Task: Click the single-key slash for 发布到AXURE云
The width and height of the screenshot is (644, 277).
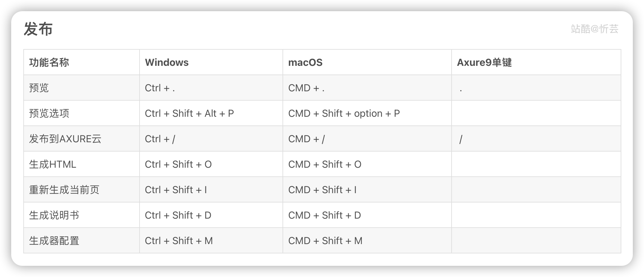Action: (461, 139)
